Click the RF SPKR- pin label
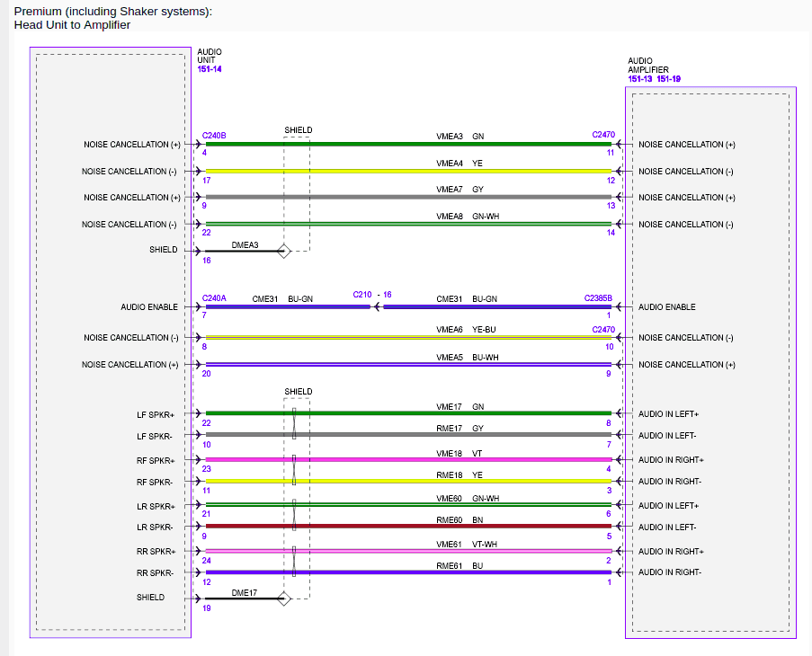The height and width of the screenshot is (656, 812). point(155,483)
